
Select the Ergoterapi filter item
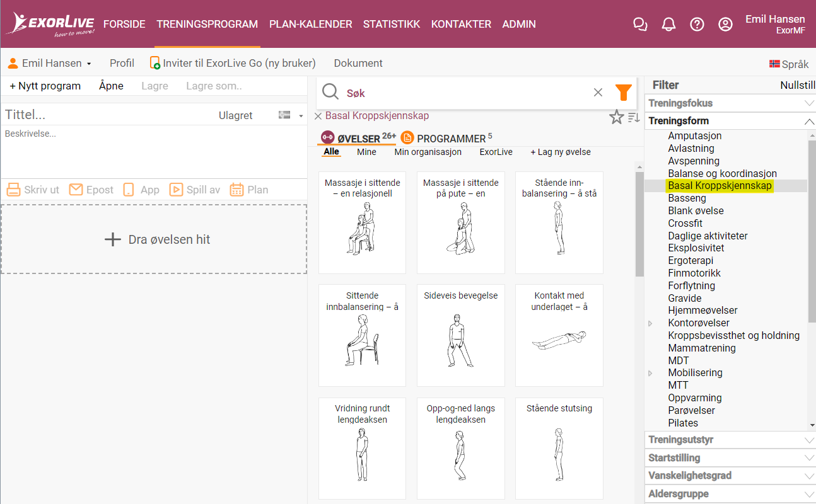tap(691, 261)
